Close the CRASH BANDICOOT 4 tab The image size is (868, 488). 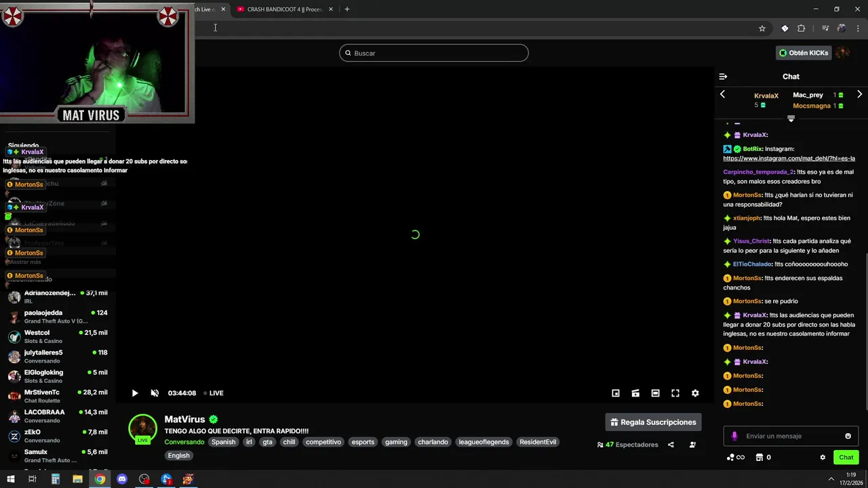point(331,9)
